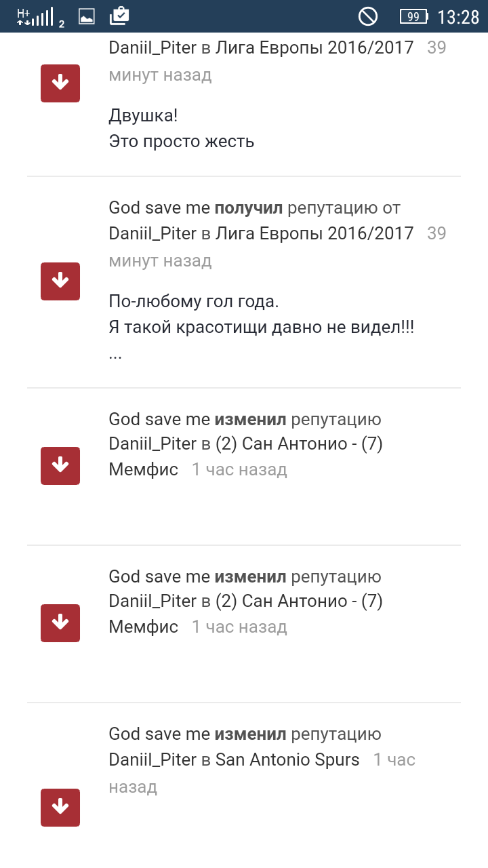Screen dimensions: 488x868
Task: Tap the red arrow icon beside the San Antonio Spurs entry
Action: (60, 808)
